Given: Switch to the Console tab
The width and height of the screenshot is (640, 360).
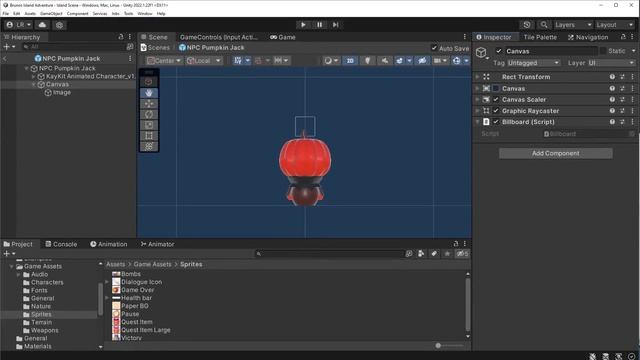Looking at the screenshot, I should 61,244.
